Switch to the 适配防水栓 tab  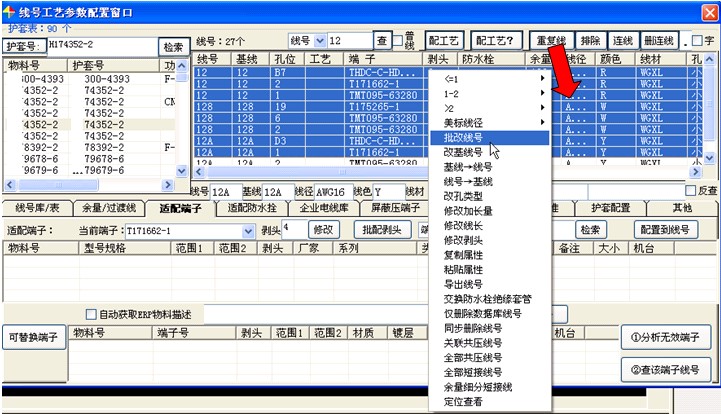click(251, 208)
